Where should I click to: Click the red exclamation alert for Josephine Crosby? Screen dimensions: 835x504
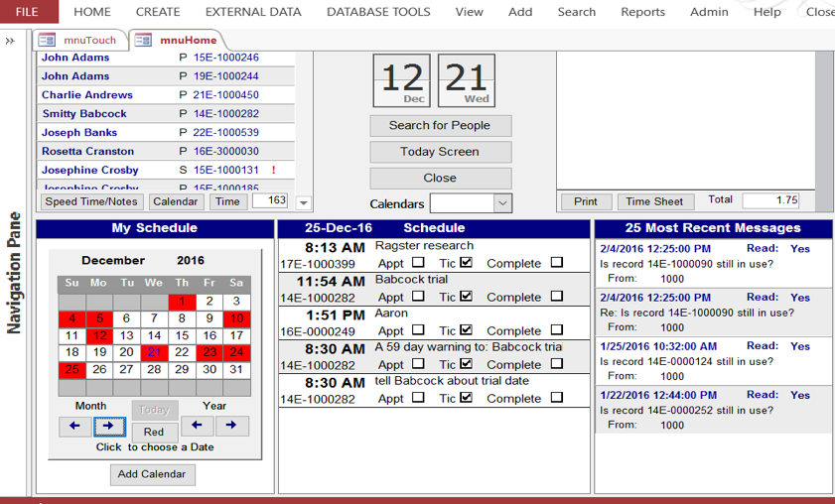273,170
